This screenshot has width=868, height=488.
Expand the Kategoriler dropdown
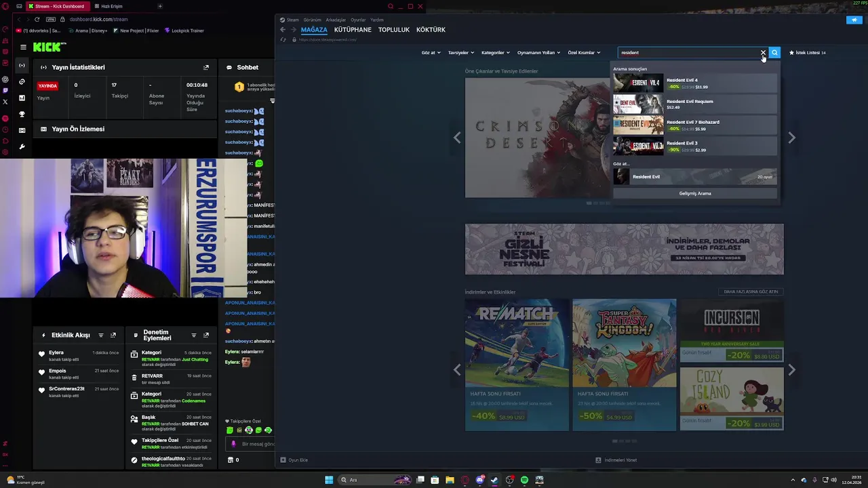[x=496, y=52]
